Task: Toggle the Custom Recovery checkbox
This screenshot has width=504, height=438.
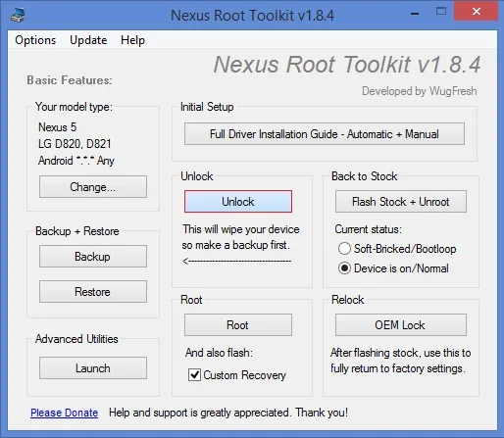Action: coord(194,374)
